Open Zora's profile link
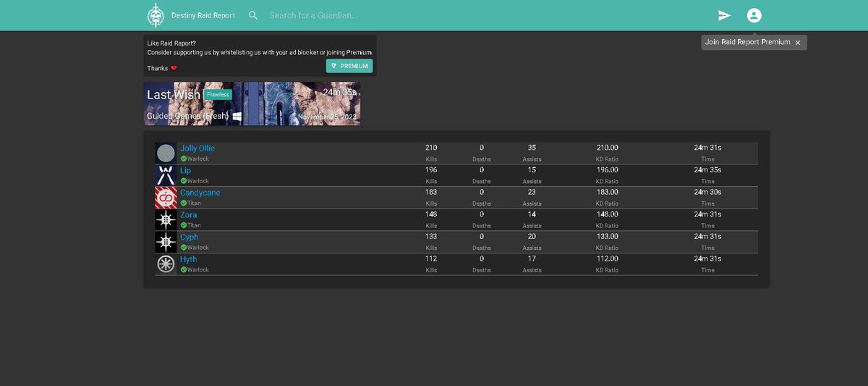This screenshot has width=868, height=386. coord(188,215)
